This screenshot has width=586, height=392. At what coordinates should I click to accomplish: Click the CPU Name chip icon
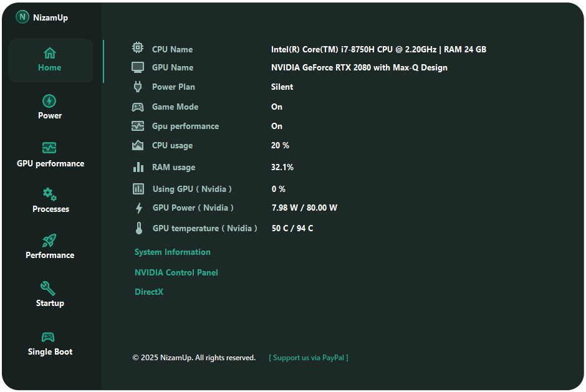point(138,48)
